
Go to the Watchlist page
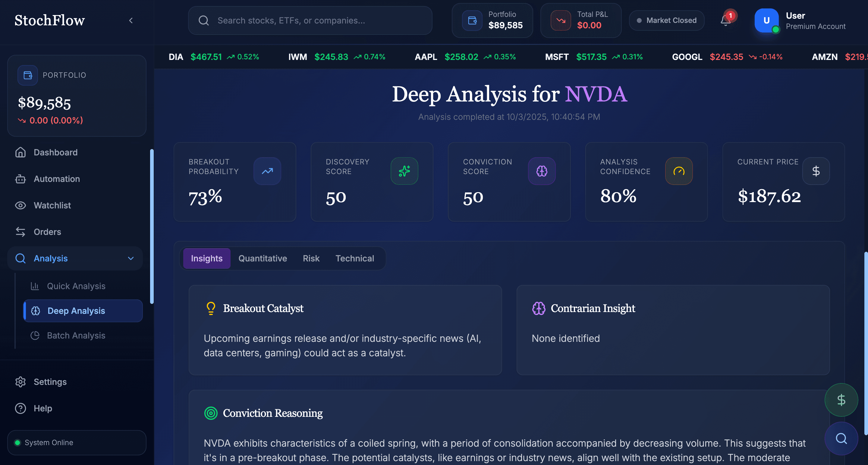[52, 205]
